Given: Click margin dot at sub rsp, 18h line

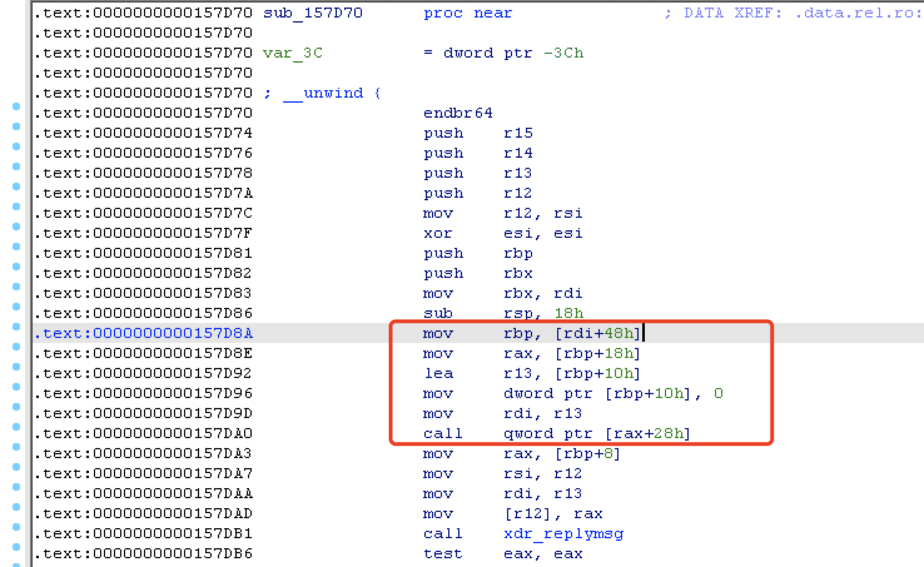Looking at the screenshot, I should [x=16, y=307].
